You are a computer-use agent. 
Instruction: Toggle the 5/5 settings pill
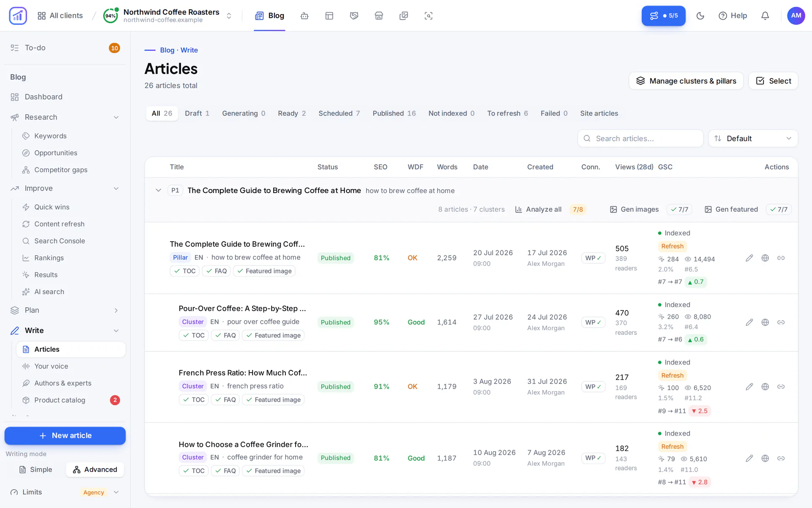coord(663,16)
